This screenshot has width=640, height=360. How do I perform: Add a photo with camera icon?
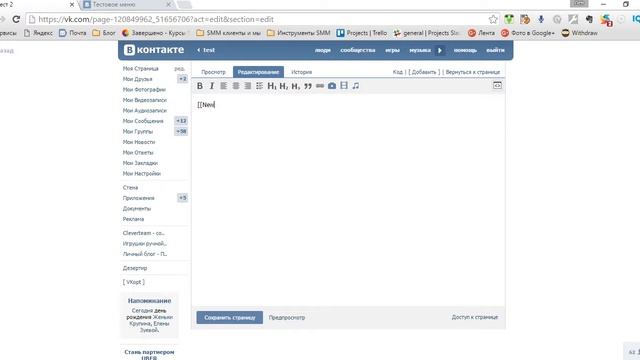(332, 86)
